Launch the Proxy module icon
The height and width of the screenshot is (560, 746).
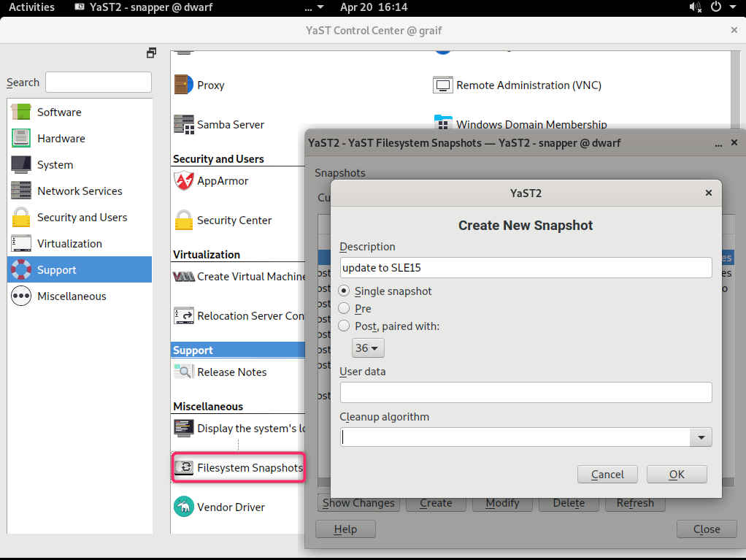tap(184, 85)
